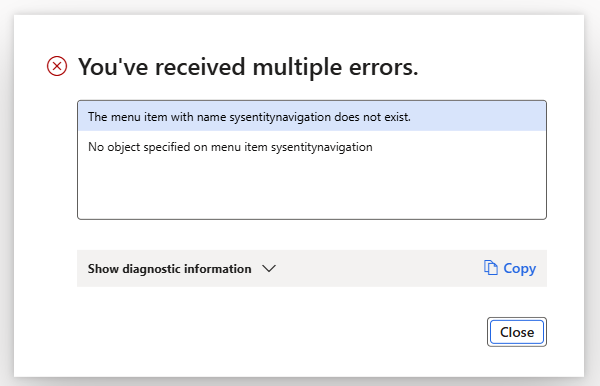This screenshot has width=600, height=386.
Task: Click the Copy link text
Action: [520, 269]
